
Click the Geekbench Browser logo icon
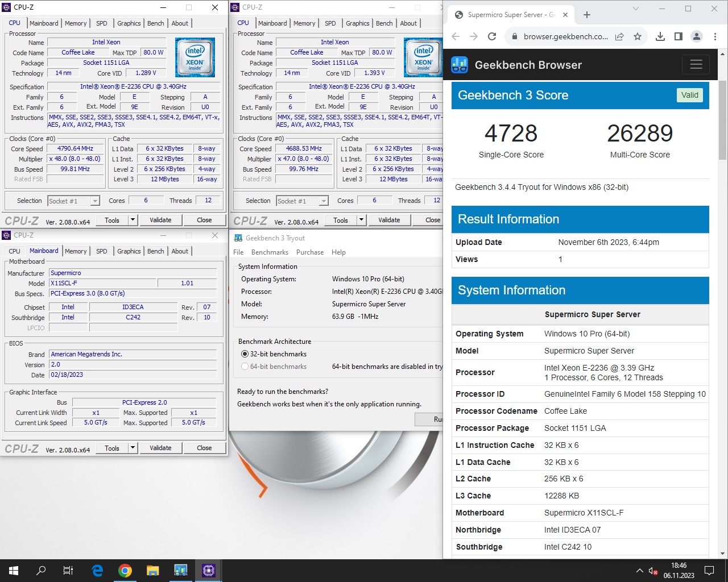pos(460,65)
